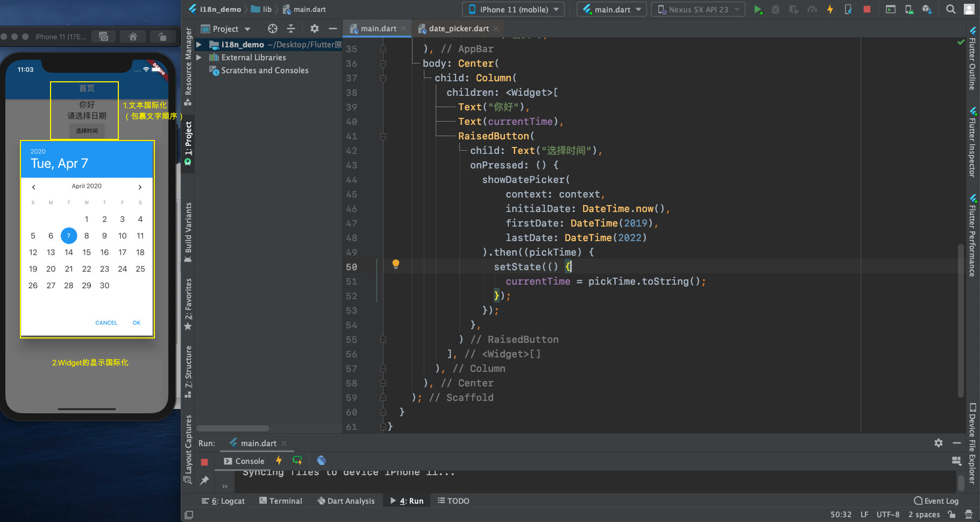Open the Dart Analysis tool window tab
980x522 pixels.
click(x=346, y=501)
